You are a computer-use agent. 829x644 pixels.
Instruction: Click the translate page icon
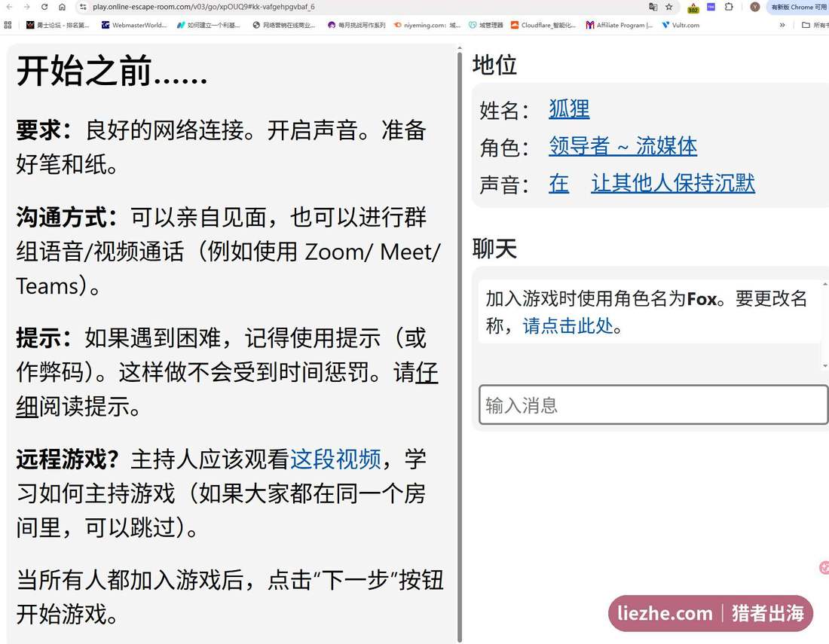[653, 7]
